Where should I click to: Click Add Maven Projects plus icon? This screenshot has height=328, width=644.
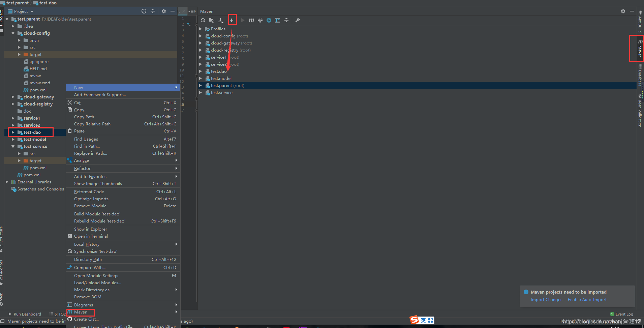(232, 20)
